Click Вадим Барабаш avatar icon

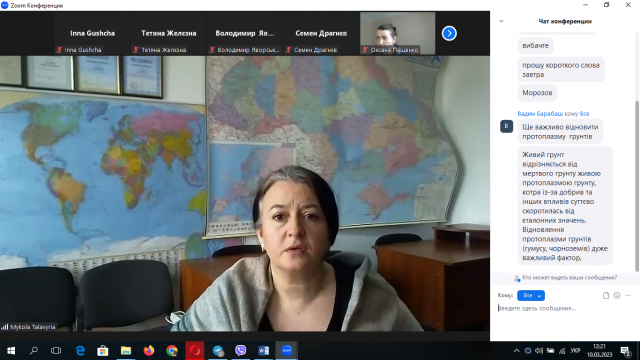point(507,126)
